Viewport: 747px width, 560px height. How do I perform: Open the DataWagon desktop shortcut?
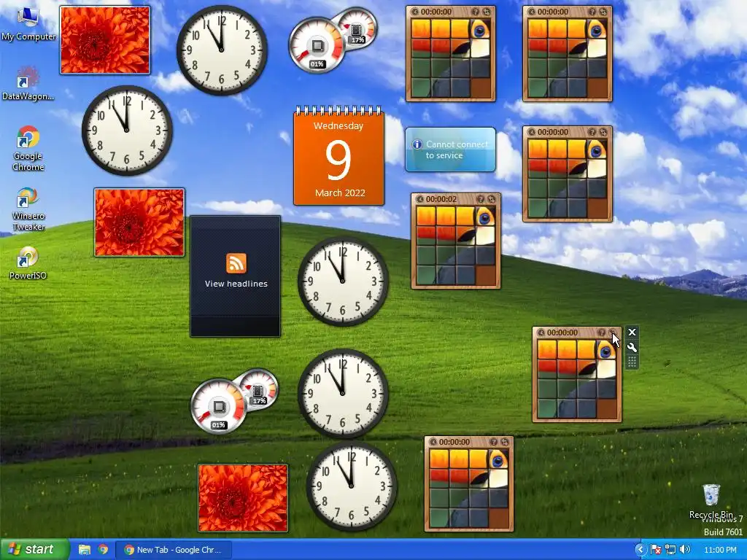(28, 84)
